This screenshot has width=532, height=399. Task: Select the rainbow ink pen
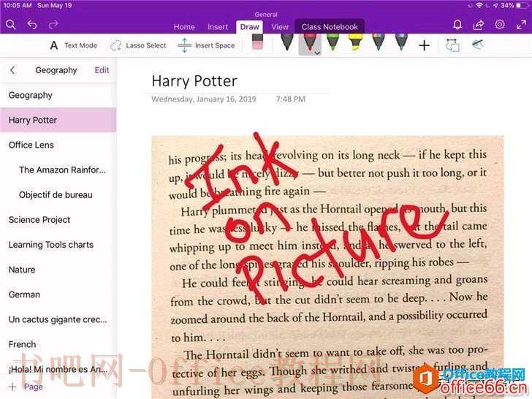(379, 42)
